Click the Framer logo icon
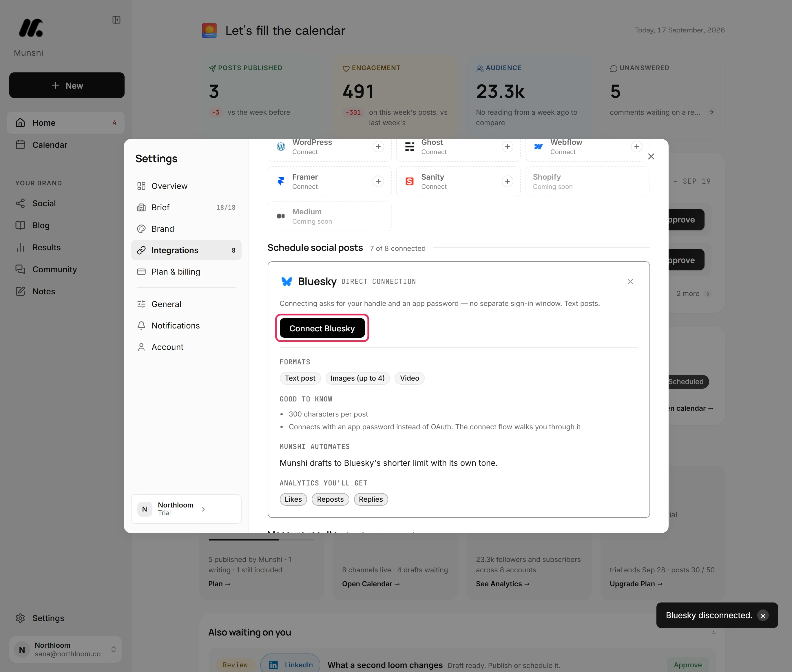The height and width of the screenshot is (672, 792). point(281,181)
